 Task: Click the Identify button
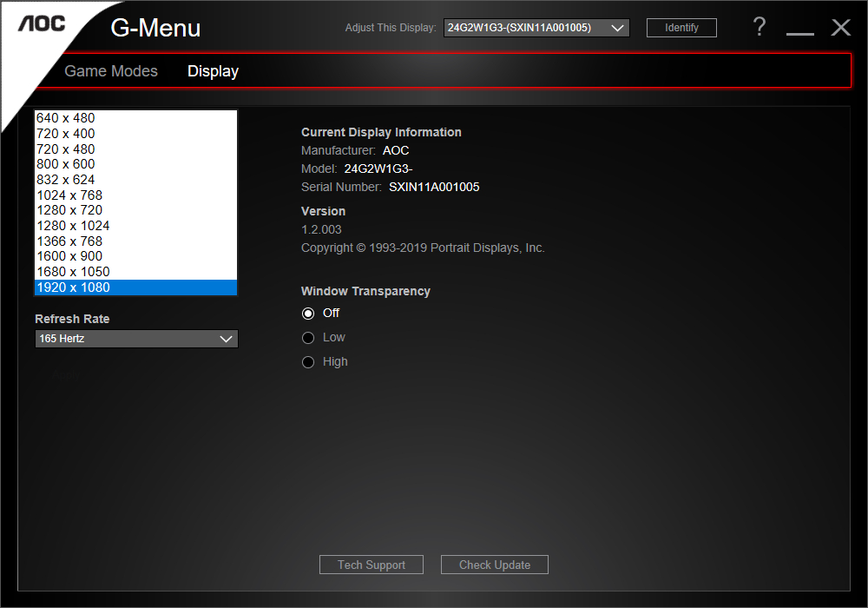681,28
